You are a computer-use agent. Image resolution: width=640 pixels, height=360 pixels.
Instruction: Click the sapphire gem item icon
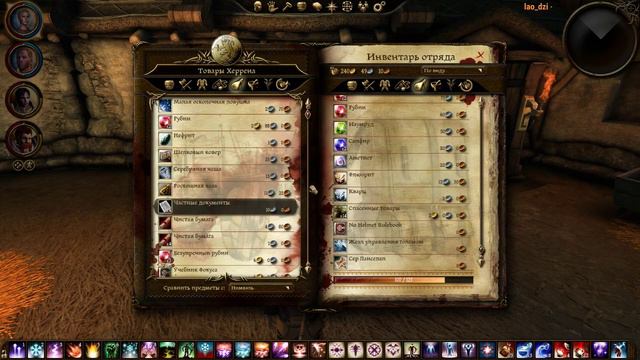point(340,144)
